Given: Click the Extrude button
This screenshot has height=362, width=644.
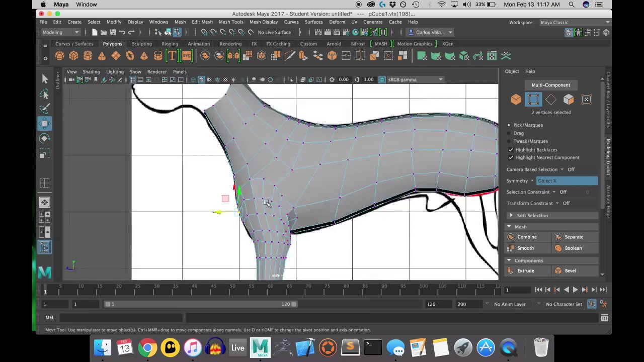Looking at the screenshot, I should (x=525, y=270).
